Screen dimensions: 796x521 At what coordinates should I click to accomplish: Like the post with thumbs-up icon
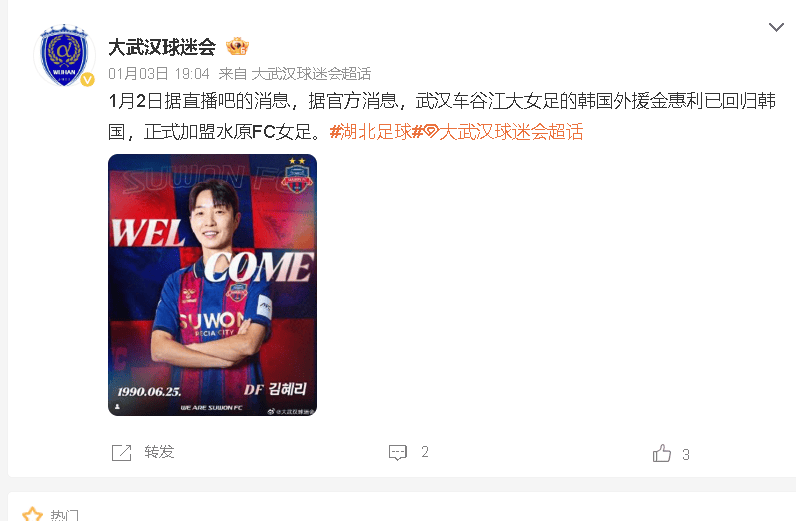click(x=661, y=453)
